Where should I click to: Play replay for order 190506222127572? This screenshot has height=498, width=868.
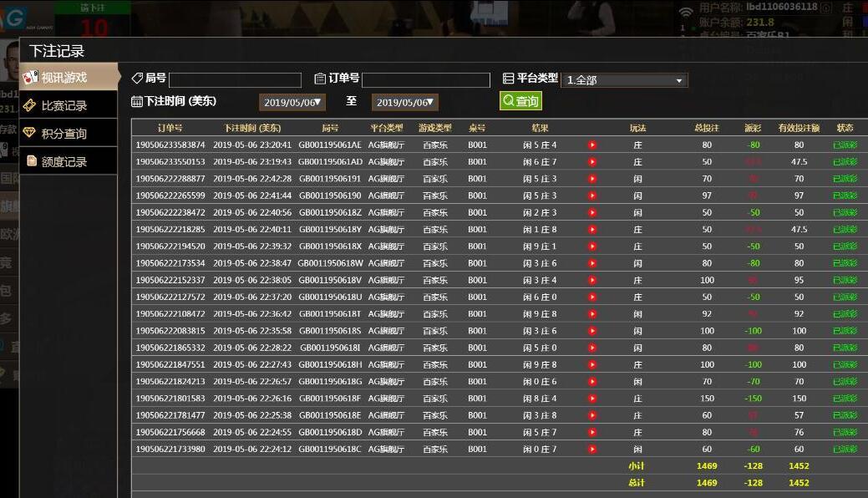click(x=592, y=297)
